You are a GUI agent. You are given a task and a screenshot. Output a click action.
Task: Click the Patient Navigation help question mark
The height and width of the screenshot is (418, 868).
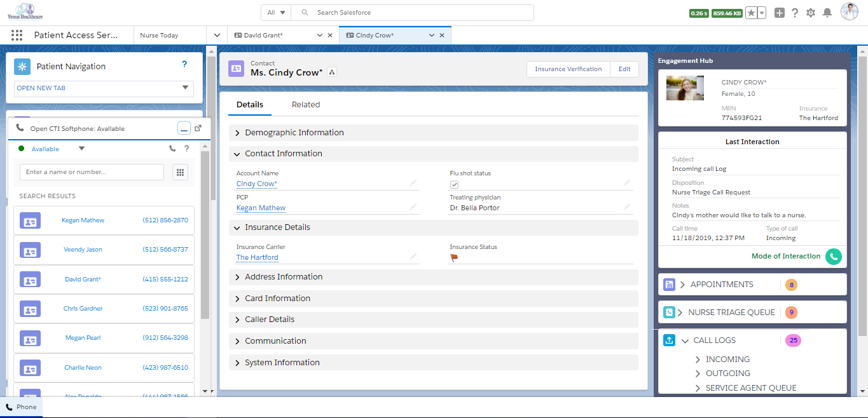pyautogui.click(x=184, y=64)
